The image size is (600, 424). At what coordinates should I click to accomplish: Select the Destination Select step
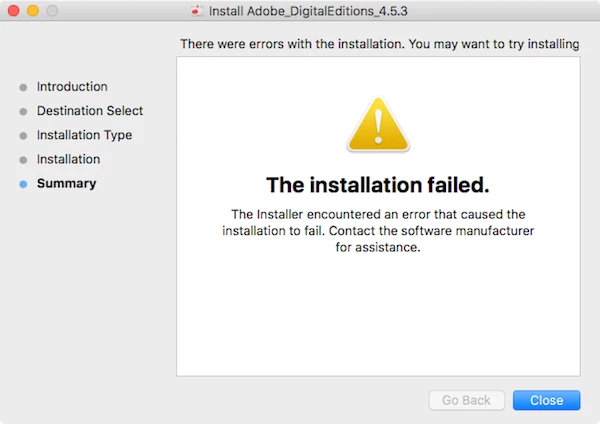(90, 111)
